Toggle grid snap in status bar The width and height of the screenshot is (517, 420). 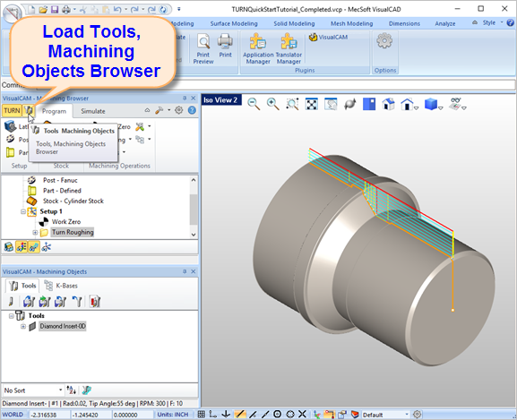(201, 414)
